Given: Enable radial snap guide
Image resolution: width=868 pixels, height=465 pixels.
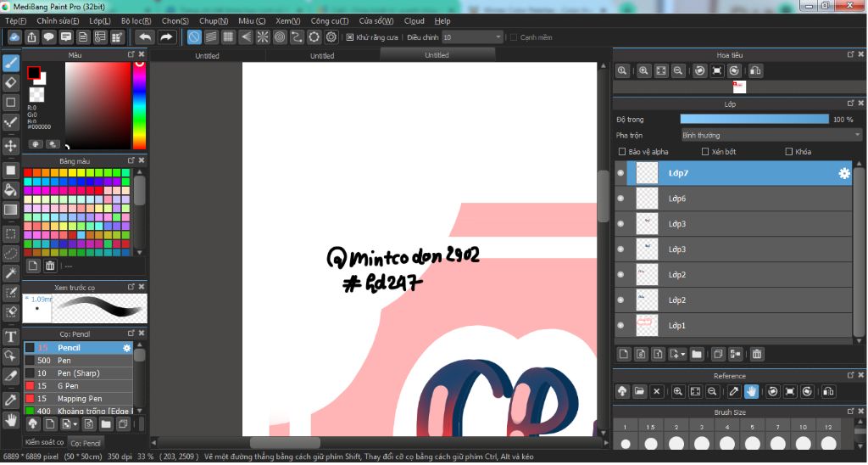Looking at the screenshot, I should pos(263,37).
